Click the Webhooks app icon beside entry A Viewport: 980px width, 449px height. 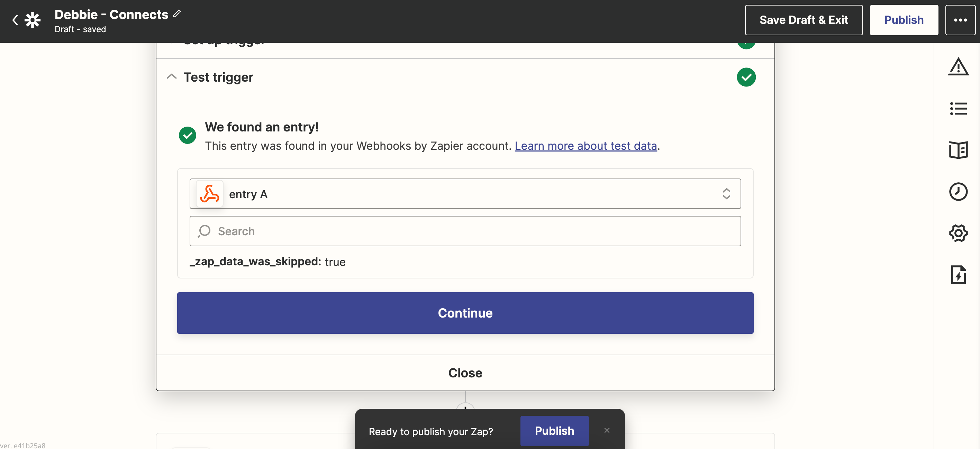click(x=210, y=194)
